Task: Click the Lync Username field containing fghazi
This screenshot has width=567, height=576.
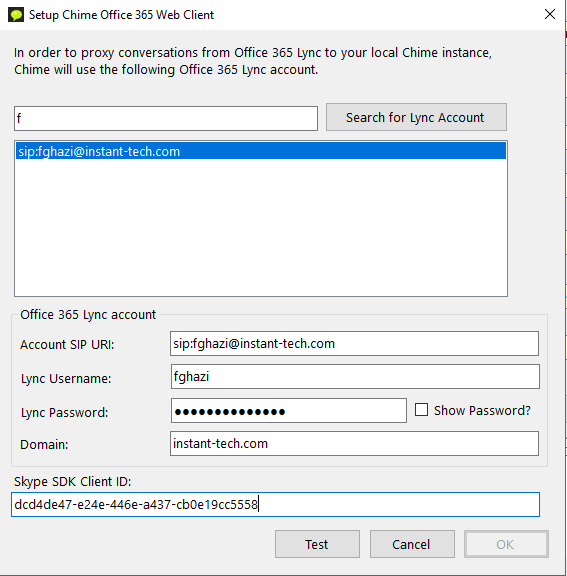Action: pos(355,377)
